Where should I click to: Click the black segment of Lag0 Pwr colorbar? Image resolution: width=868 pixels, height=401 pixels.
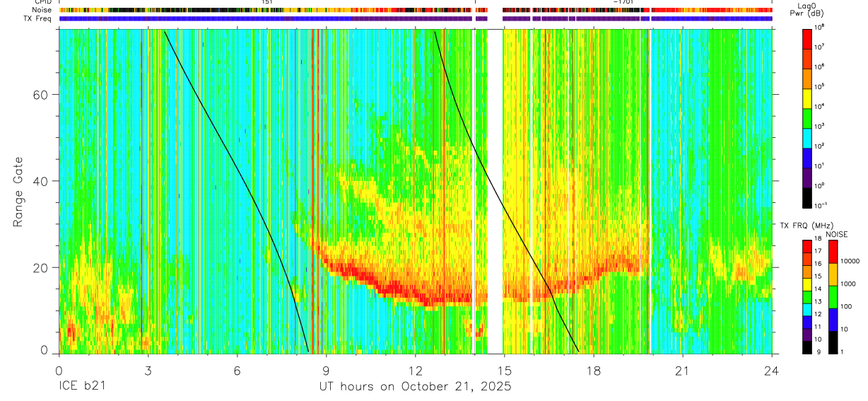807,197
